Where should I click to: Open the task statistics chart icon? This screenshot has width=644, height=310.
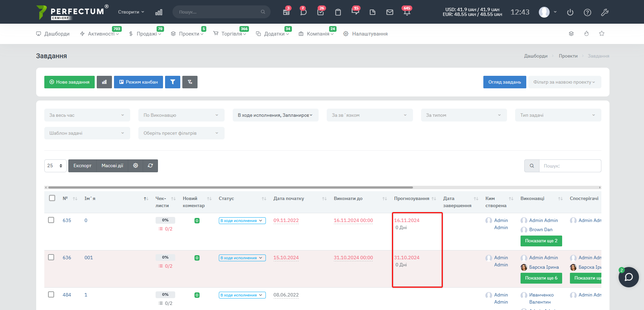pos(104,82)
